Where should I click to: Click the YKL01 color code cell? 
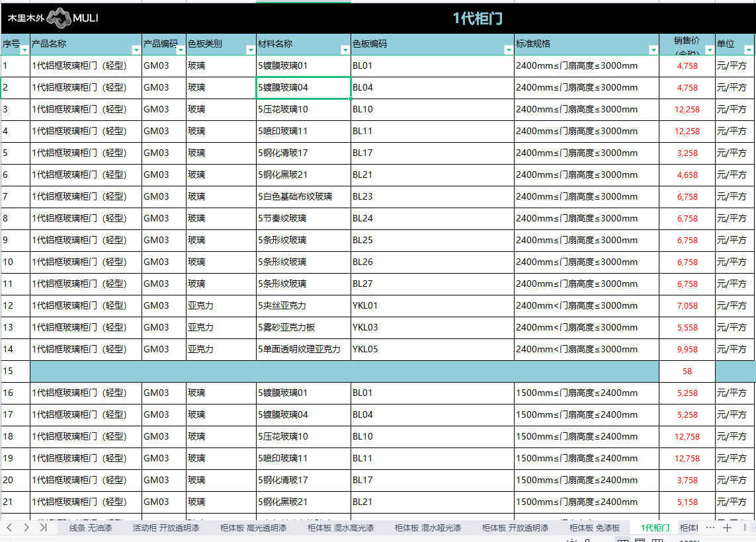432,306
